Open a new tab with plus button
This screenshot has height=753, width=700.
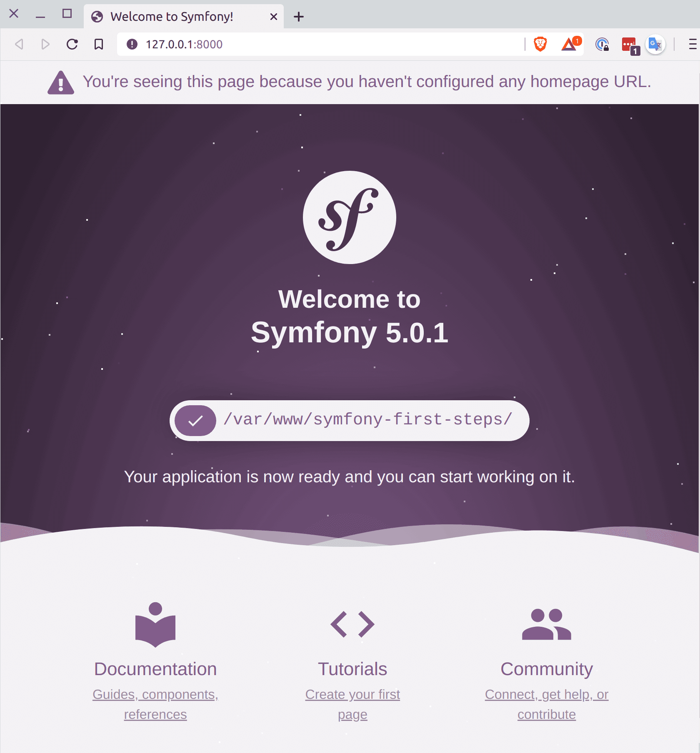coord(299,17)
